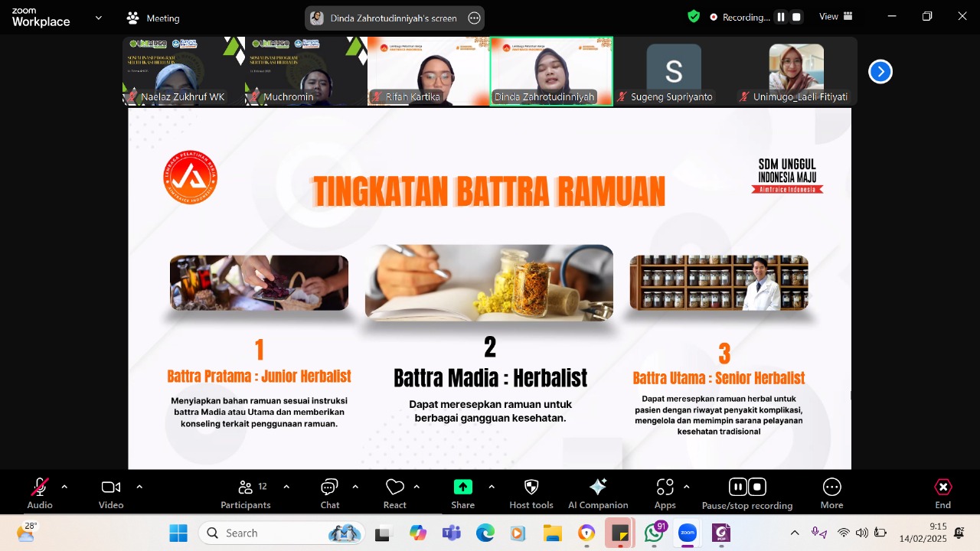This screenshot has height=551, width=980.
Task: Open AI Companion
Action: tap(598, 494)
